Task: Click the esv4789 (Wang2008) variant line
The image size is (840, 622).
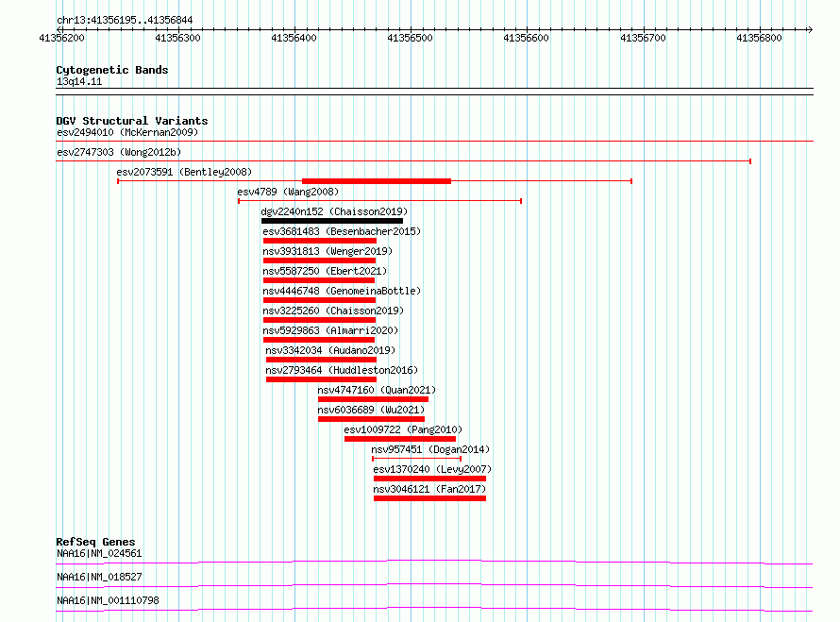Action: click(x=379, y=201)
